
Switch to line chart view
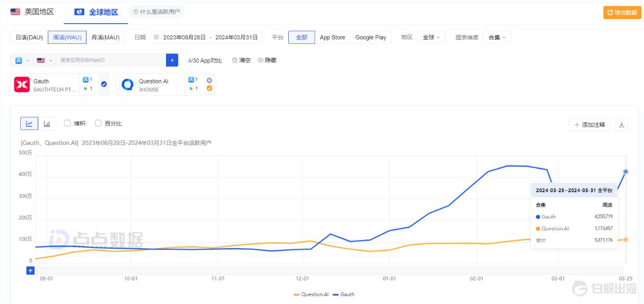[x=29, y=123]
